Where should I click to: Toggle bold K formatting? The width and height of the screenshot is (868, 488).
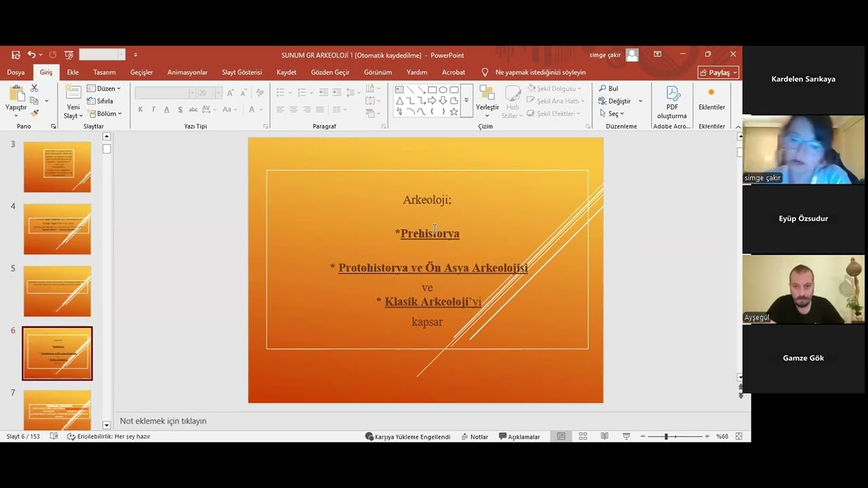[140, 110]
